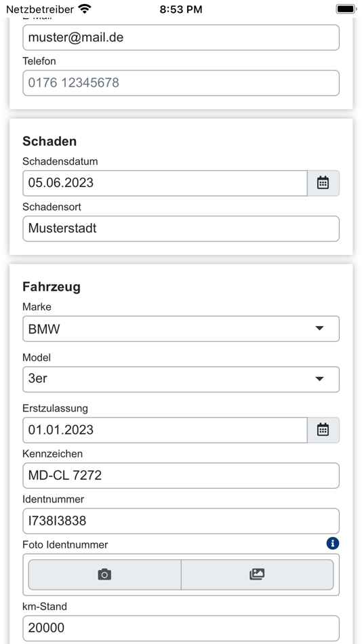Select the Schadensdatum date field

[x=165, y=183]
